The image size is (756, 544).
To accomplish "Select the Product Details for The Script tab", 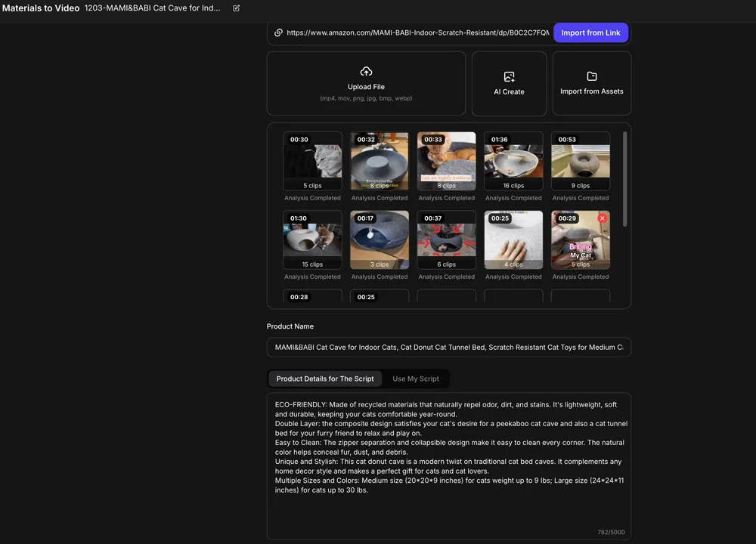I will coord(325,379).
